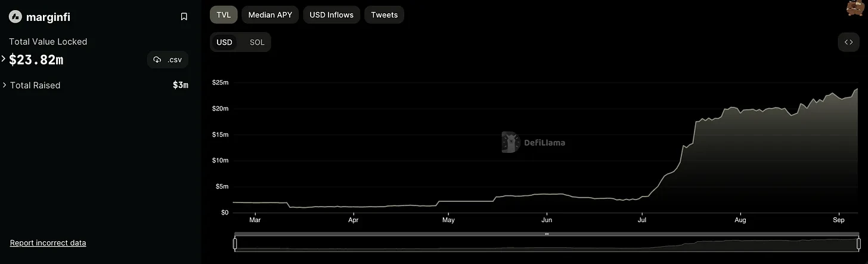Enable the Median APY chart series
The width and height of the screenshot is (868, 264).
coord(270,15)
